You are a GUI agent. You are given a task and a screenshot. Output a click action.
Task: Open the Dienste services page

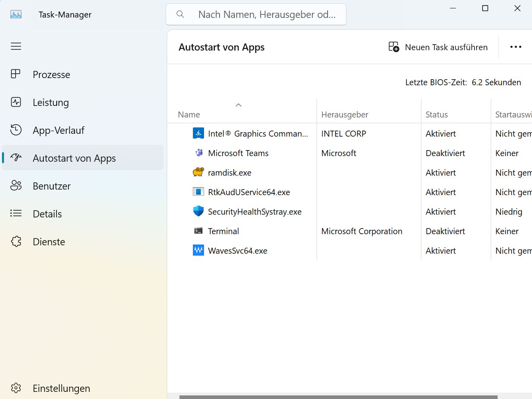(49, 242)
